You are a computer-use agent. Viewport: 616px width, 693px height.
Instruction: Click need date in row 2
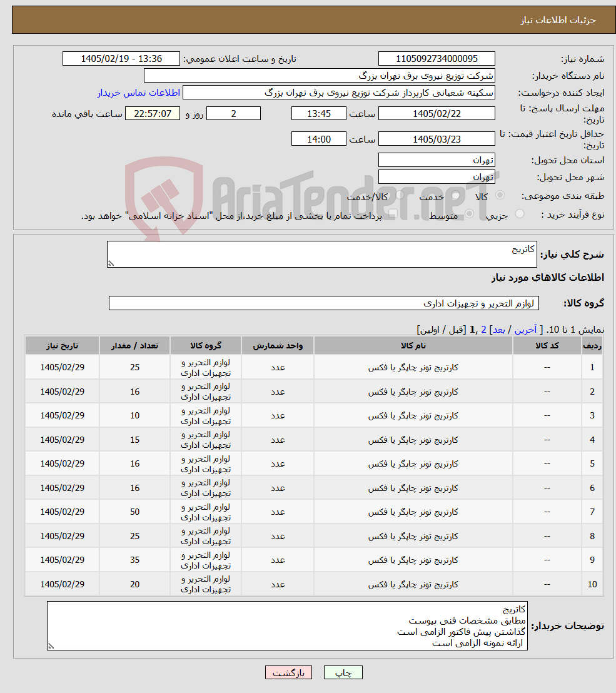pyautogui.click(x=63, y=392)
